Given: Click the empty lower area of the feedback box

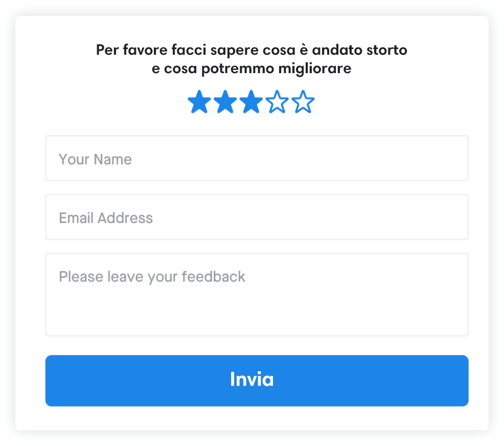Looking at the screenshot, I should coord(257,315).
